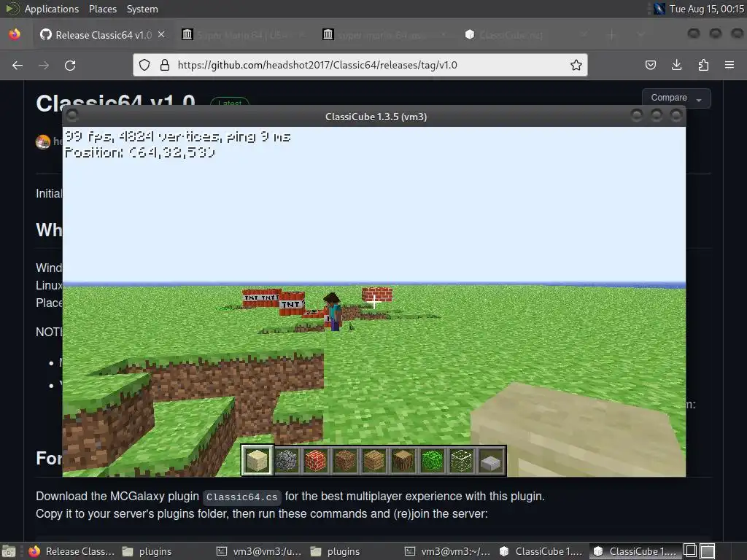Open the ClassiCube window menu button

(72, 115)
